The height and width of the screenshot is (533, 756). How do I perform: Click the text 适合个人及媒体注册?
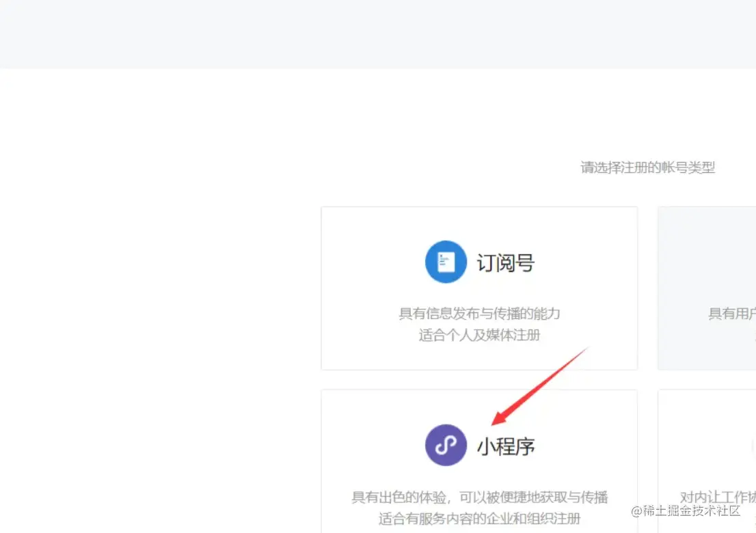click(x=479, y=335)
